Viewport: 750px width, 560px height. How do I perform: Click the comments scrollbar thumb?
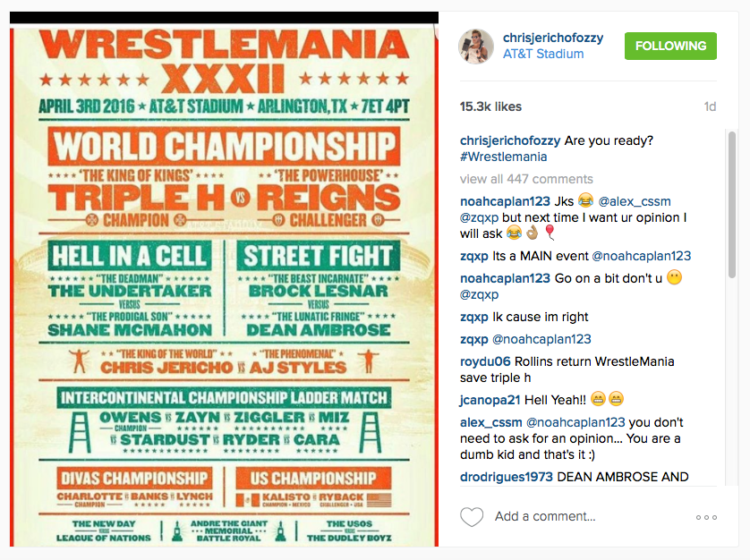tap(731, 204)
